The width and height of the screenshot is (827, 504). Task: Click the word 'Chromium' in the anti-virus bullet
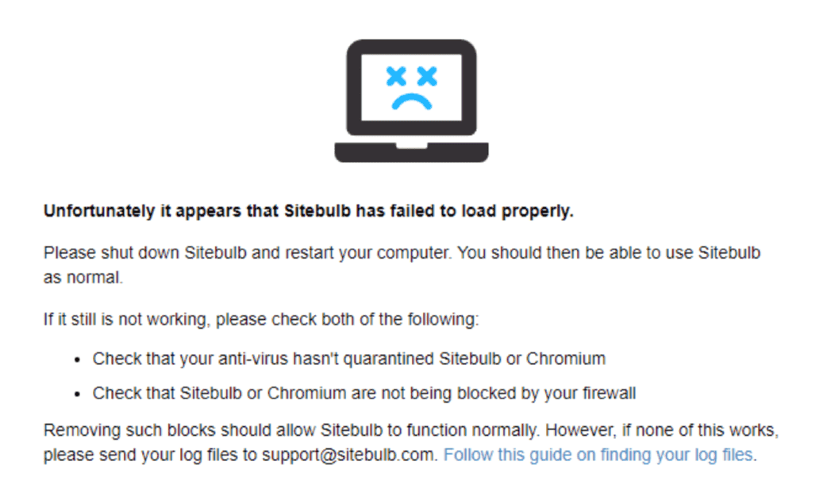point(566,359)
